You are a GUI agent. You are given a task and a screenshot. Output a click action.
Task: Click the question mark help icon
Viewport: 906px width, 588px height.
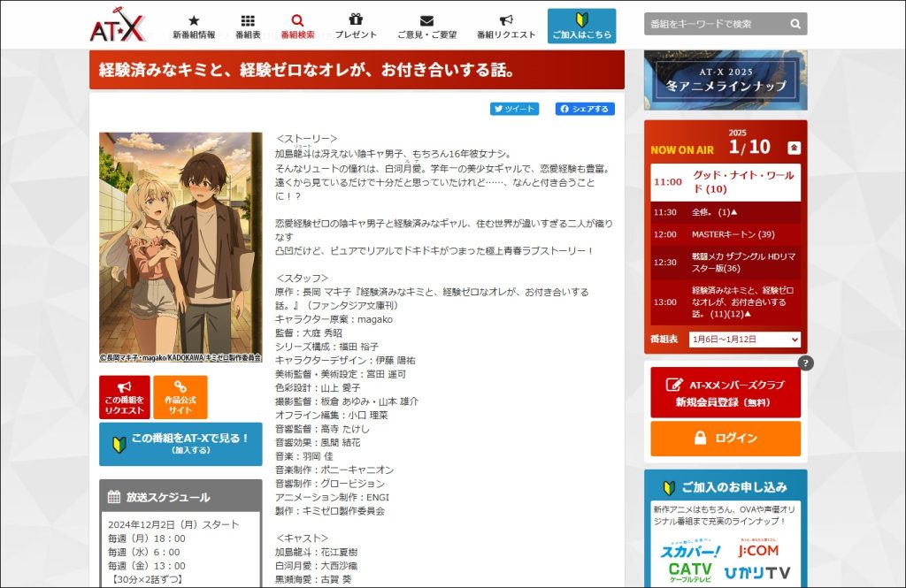pos(805,363)
